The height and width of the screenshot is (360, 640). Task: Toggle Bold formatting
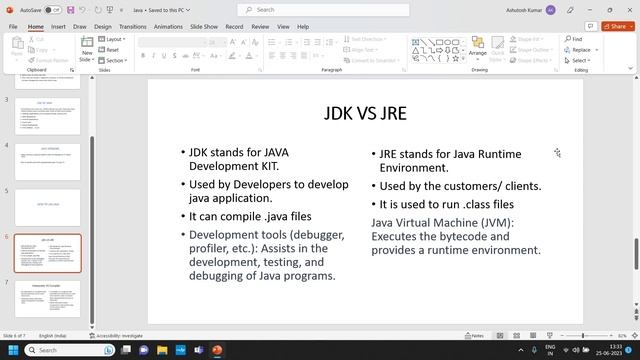143,56
